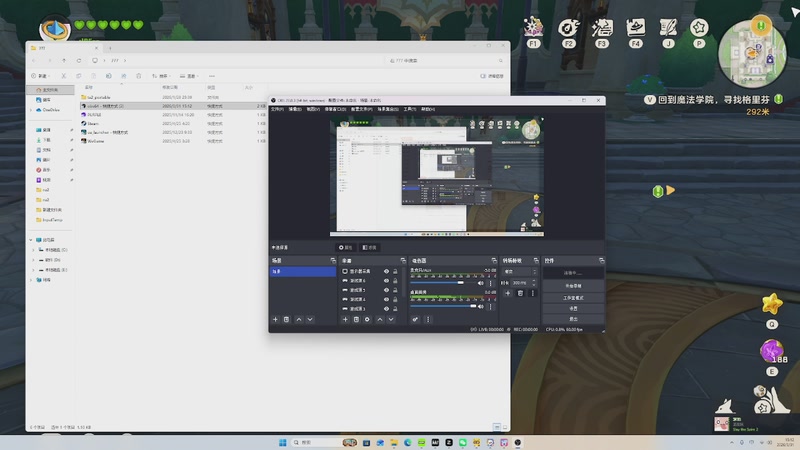Viewport: 800px width, 450px height.
Task: Toggle eye icon for source numbered 4
Action: tap(386, 299)
